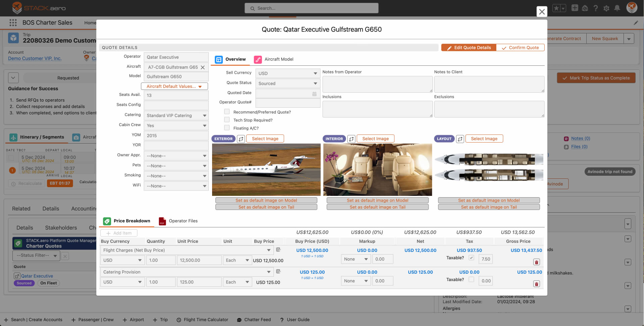Open the Stakeholders tab

click(61, 228)
